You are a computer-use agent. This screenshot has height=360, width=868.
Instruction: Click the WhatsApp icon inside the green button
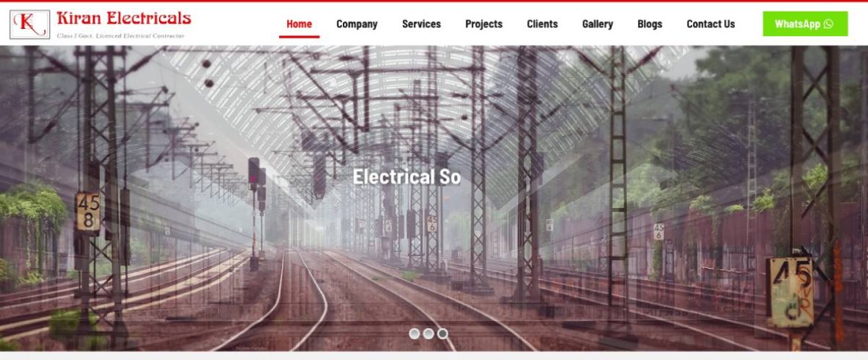point(828,24)
